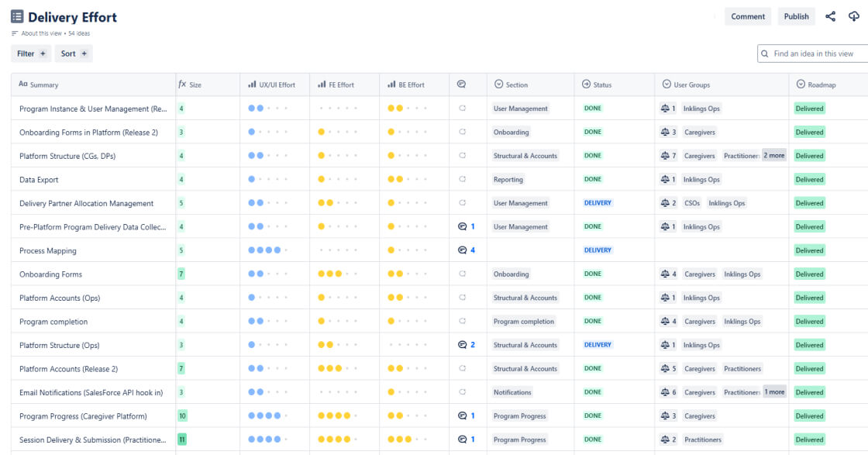
Task: Click the Find an idea search field
Action: click(x=814, y=53)
